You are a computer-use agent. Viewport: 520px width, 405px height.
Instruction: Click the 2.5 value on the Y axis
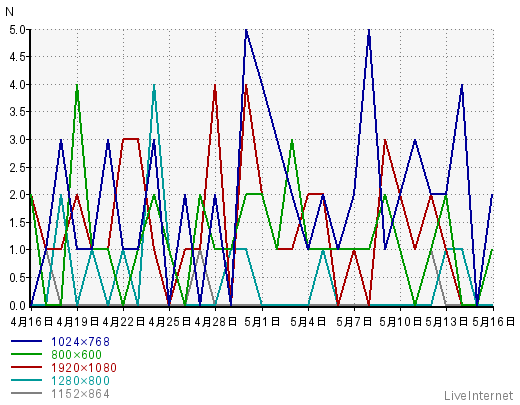click(18, 167)
